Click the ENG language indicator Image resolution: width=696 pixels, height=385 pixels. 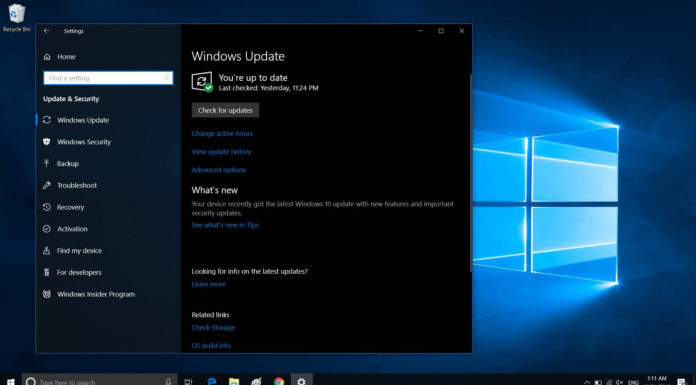coord(633,382)
